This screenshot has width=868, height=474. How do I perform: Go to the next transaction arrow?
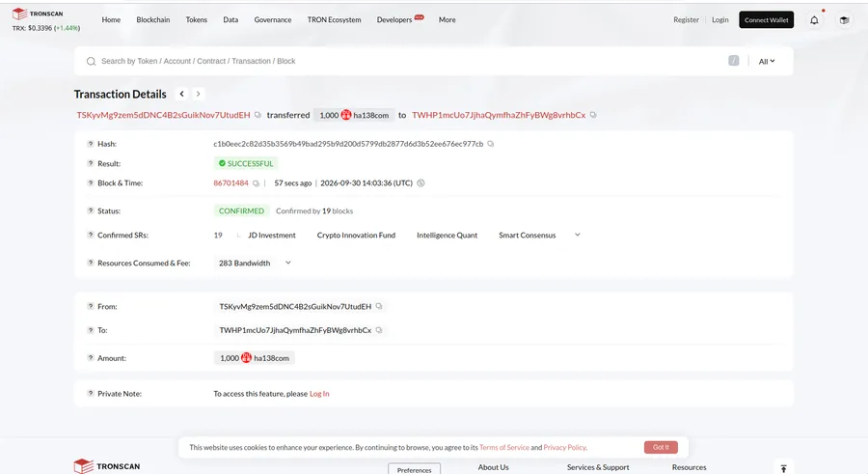coord(198,94)
